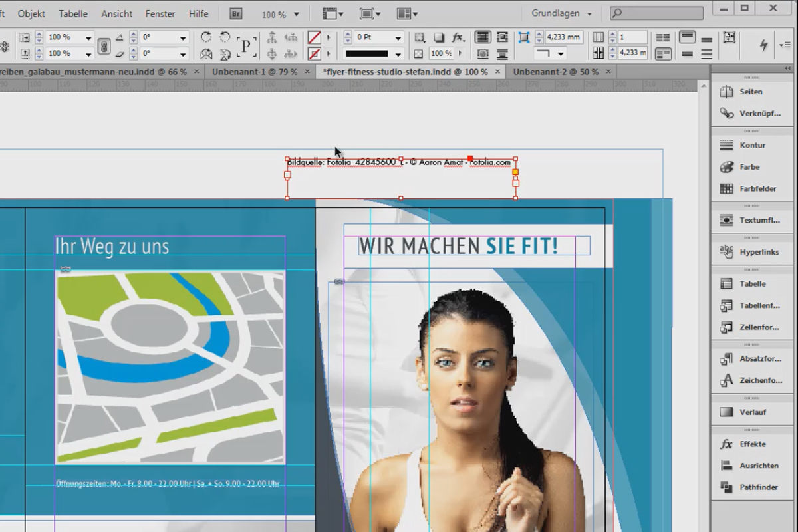Enable jump object text wrap

click(502, 53)
